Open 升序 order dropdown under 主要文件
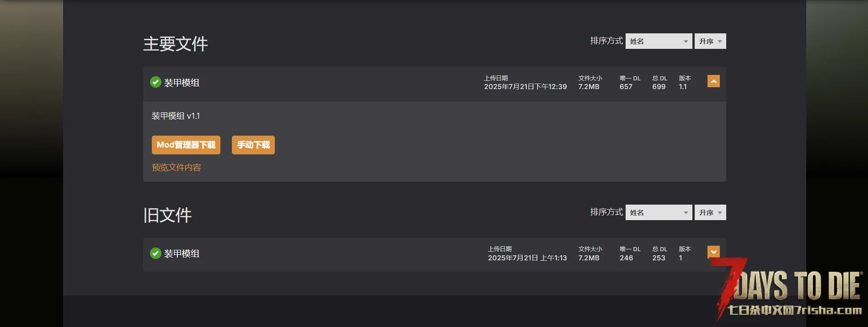The width and height of the screenshot is (868, 327). 710,41
